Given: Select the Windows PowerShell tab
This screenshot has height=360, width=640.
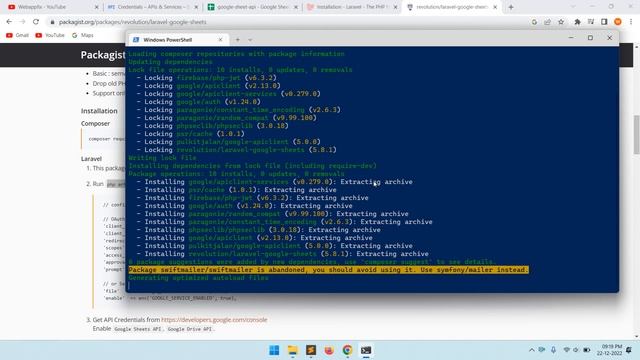Looking at the screenshot, I should click(177, 40).
